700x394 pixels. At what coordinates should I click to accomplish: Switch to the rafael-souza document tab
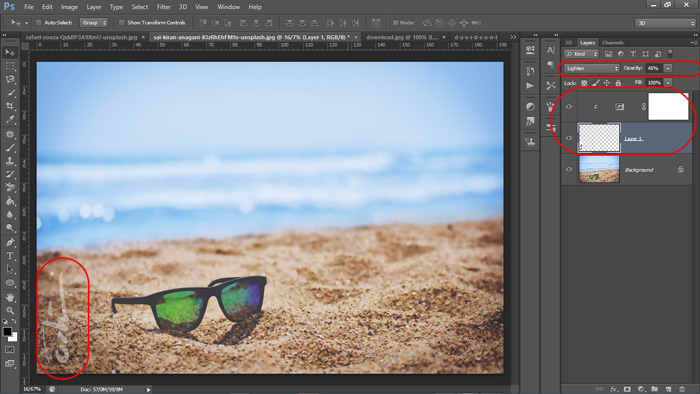(81, 37)
